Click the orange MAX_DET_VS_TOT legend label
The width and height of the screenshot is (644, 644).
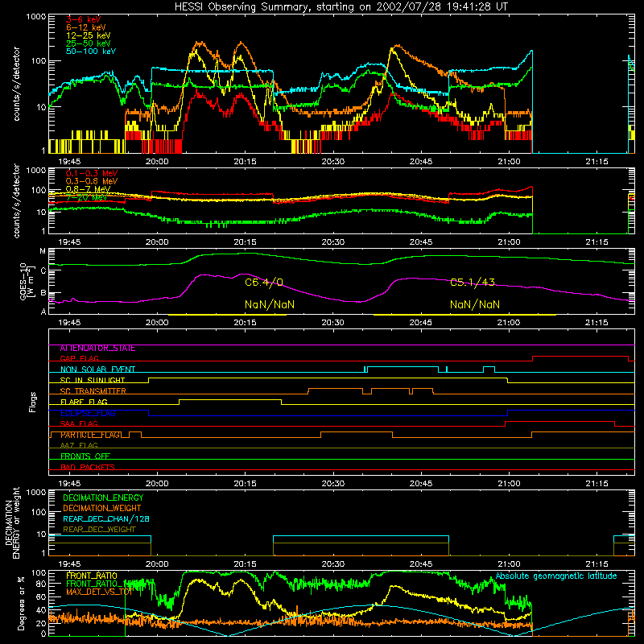coord(99,592)
